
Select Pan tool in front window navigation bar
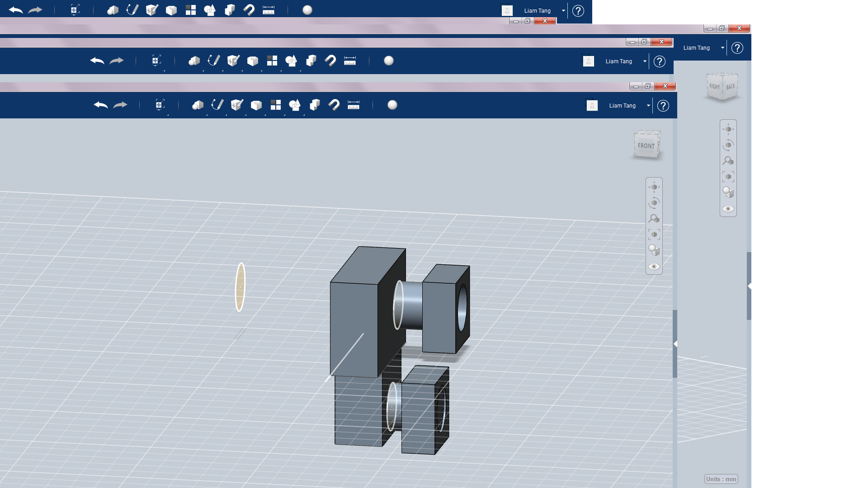(x=654, y=187)
